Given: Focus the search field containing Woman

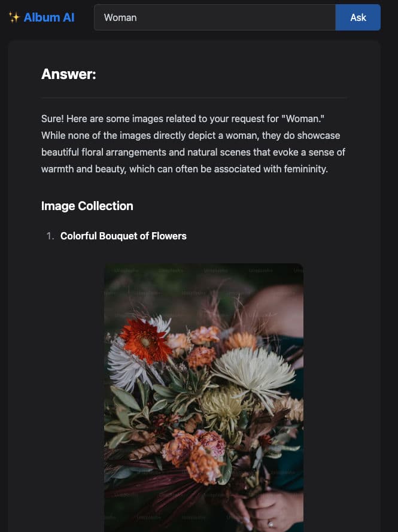Looking at the screenshot, I should (x=214, y=17).
